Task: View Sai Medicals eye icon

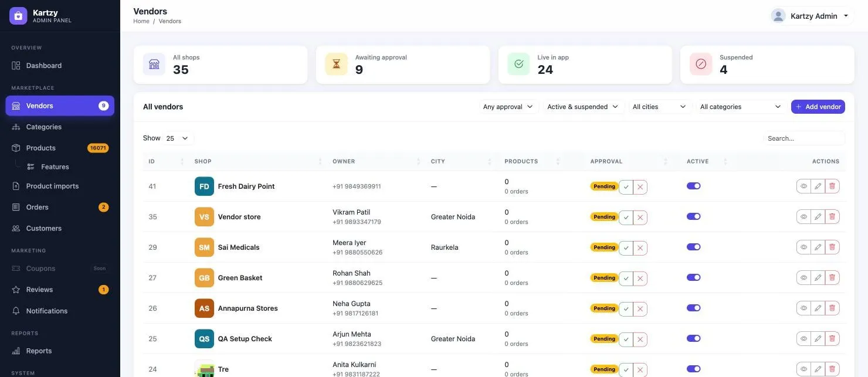Action: point(803,247)
